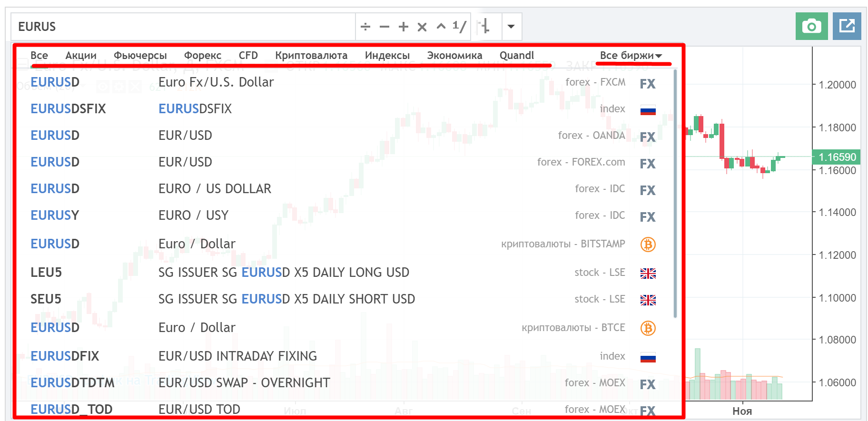The width and height of the screenshot is (868, 421).
Task: Click the minus operator icon
Action: (x=385, y=27)
